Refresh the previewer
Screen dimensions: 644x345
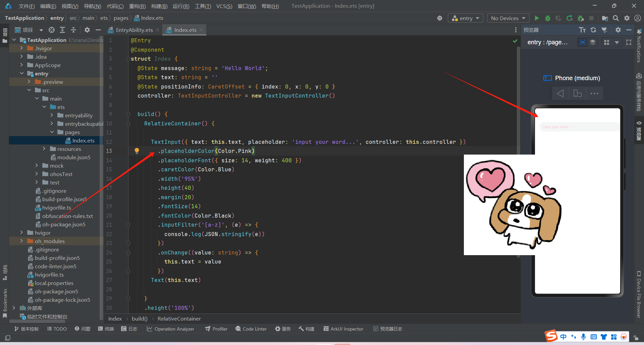coord(593,30)
